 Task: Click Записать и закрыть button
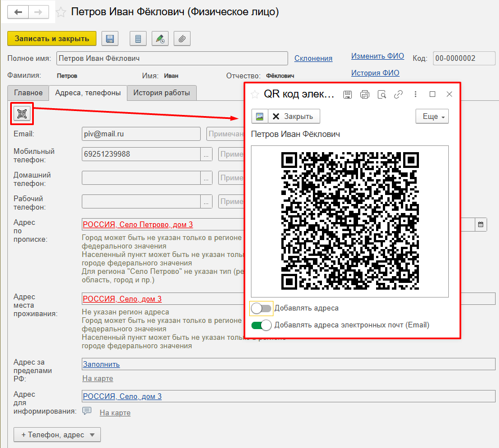click(52, 38)
